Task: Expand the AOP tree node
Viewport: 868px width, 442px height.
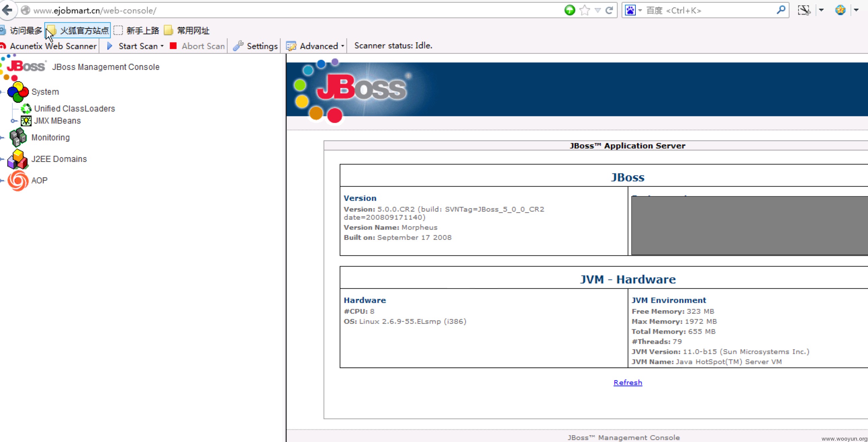Action: click(2, 181)
